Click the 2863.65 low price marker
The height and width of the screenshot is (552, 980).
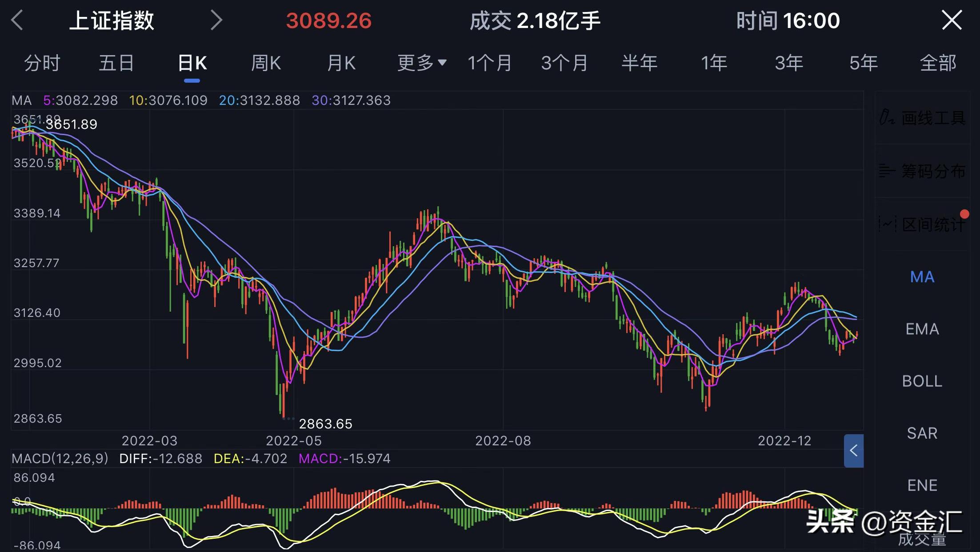coord(326,424)
